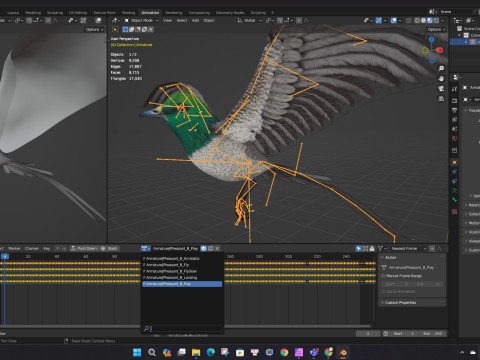Toggle viewport overlays button
This screenshot has width=480, height=360.
tap(394, 20)
